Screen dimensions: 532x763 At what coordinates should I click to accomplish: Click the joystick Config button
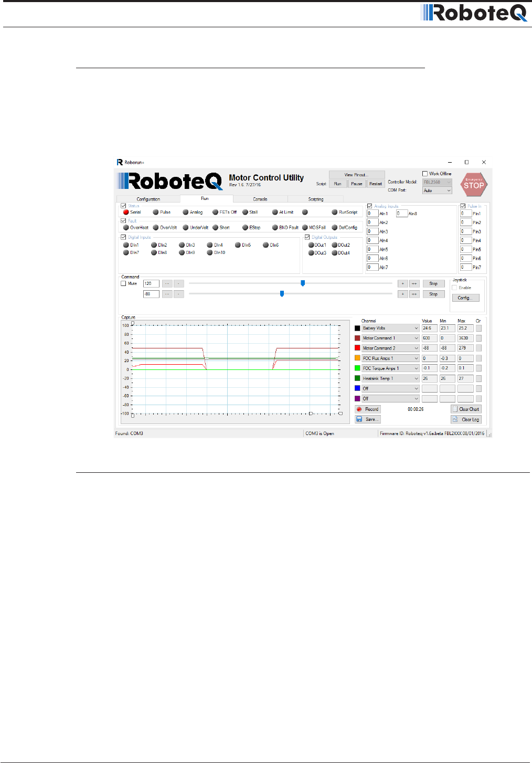(465, 298)
